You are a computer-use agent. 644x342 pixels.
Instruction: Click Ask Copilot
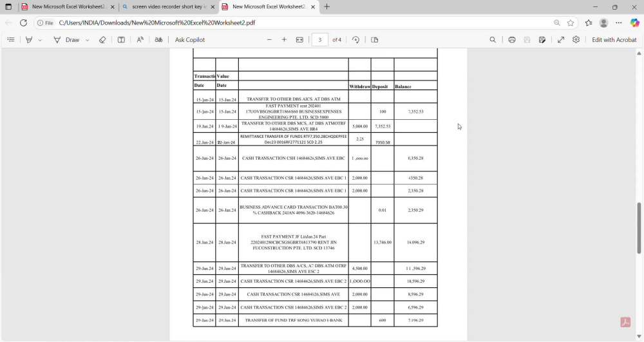point(190,40)
